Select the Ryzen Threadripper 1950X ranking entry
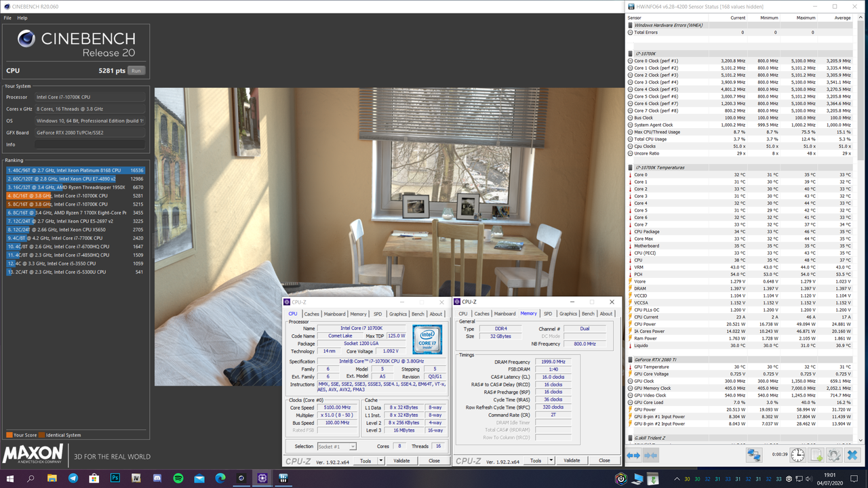This screenshot has width=868, height=488. tap(75, 187)
